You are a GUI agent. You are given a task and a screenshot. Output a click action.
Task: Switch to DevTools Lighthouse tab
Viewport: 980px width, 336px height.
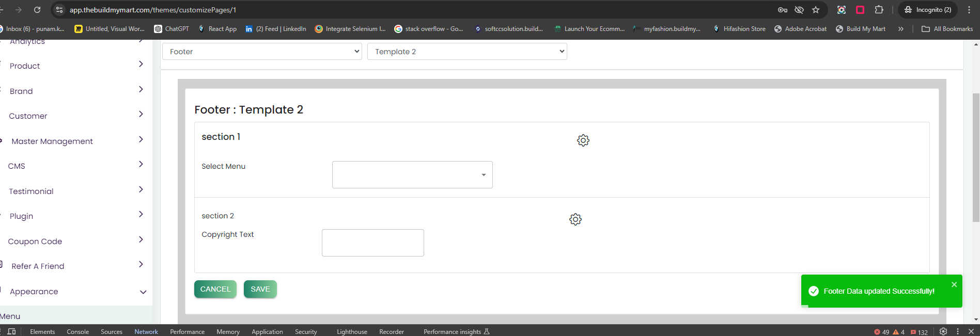click(x=352, y=332)
